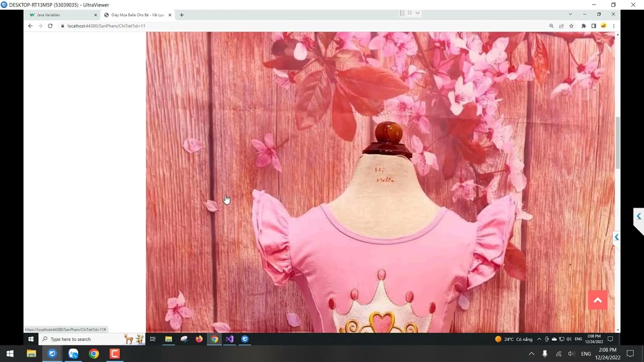Expand Chrome's tab search chevron
644x362 pixels.
570,14
